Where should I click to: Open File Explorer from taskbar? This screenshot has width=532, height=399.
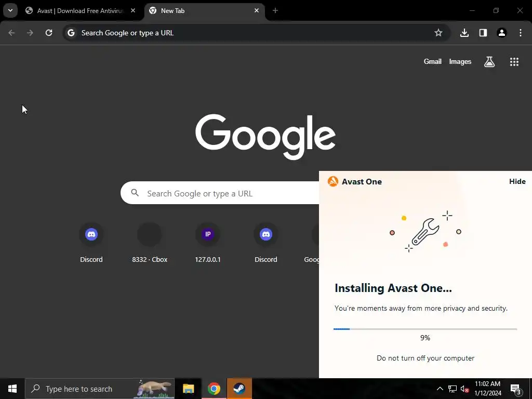pos(188,389)
